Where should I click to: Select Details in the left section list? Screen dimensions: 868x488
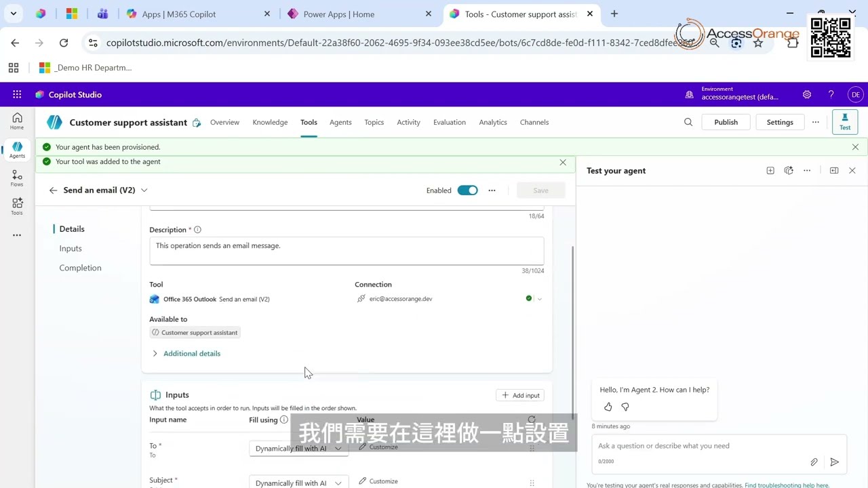click(72, 229)
